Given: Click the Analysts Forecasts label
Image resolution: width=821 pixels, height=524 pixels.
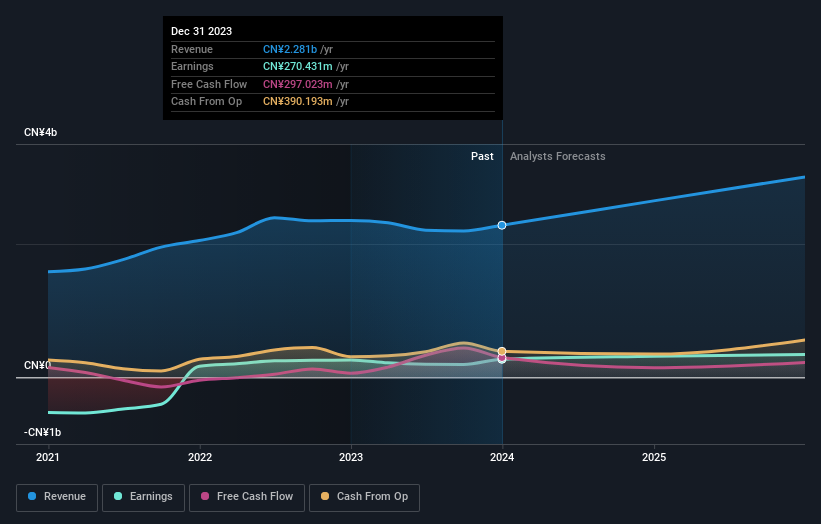Looking at the screenshot, I should tap(558, 157).
